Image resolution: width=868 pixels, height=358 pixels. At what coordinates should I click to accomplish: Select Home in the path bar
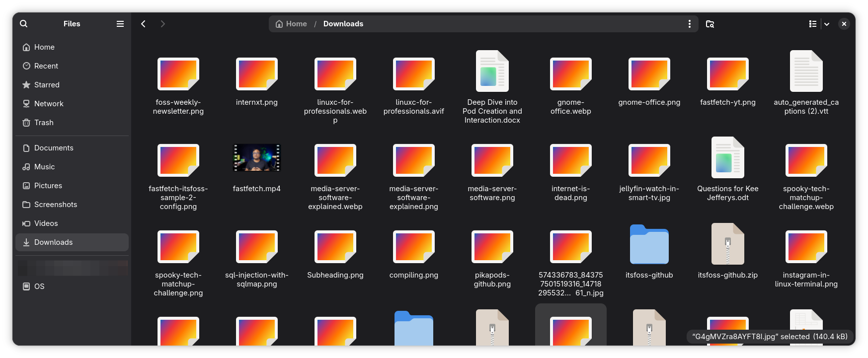(292, 24)
